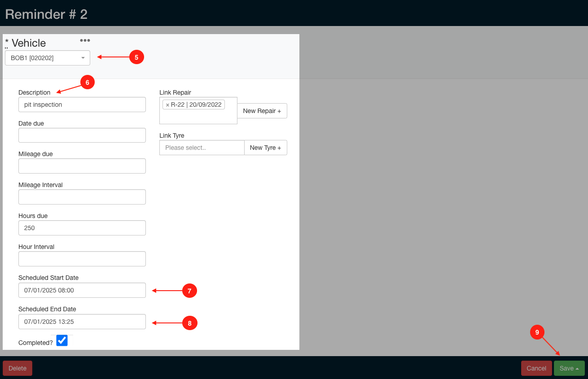Edit the Hours due field showing 250
The width and height of the screenshot is (588, 379).
[82, 228]
